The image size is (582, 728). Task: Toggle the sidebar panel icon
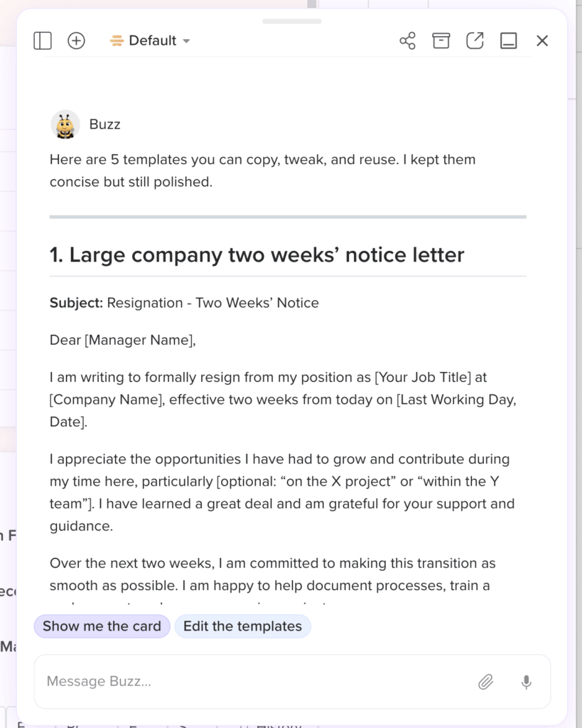pyautogui.click(x=43, y=41)
